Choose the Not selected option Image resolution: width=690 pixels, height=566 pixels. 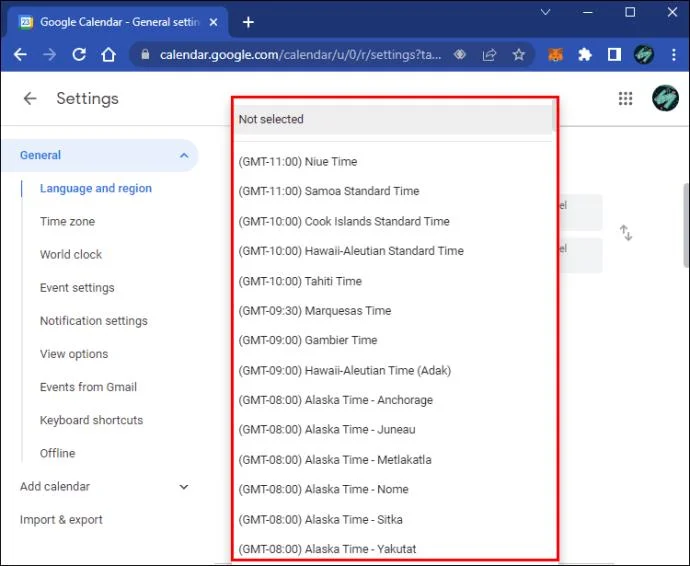pos(393,119)
